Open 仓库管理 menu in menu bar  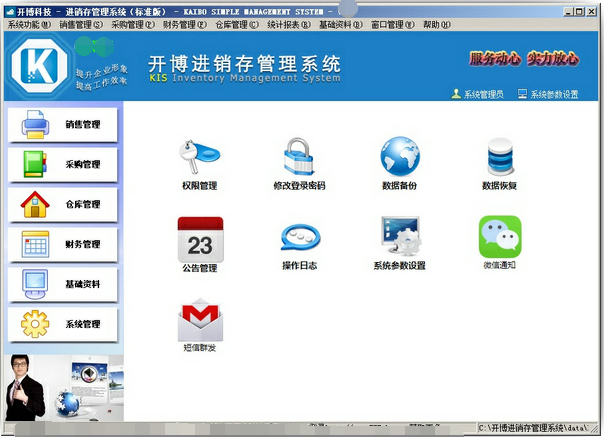pos(237,25)
